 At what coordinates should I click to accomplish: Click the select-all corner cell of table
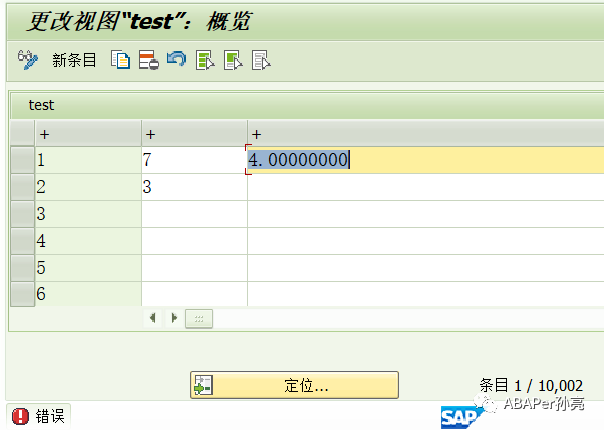pyautogui.click(x=22, y=133)
